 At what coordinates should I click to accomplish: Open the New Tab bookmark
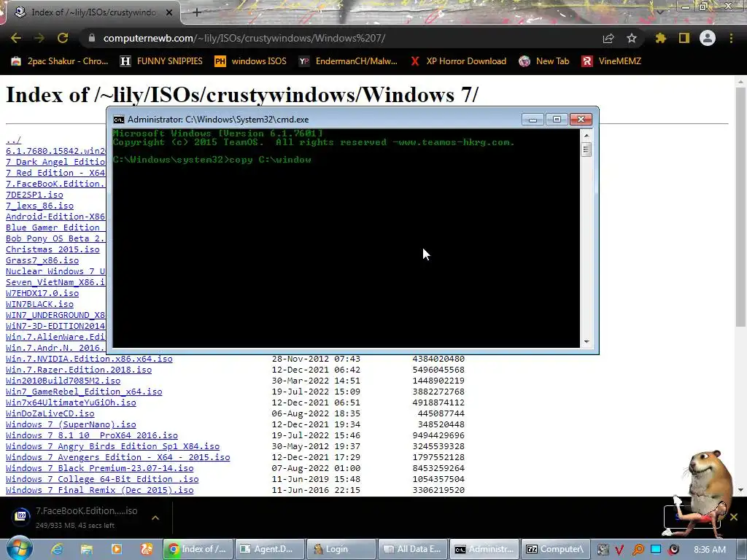click(x=544, y=61)
